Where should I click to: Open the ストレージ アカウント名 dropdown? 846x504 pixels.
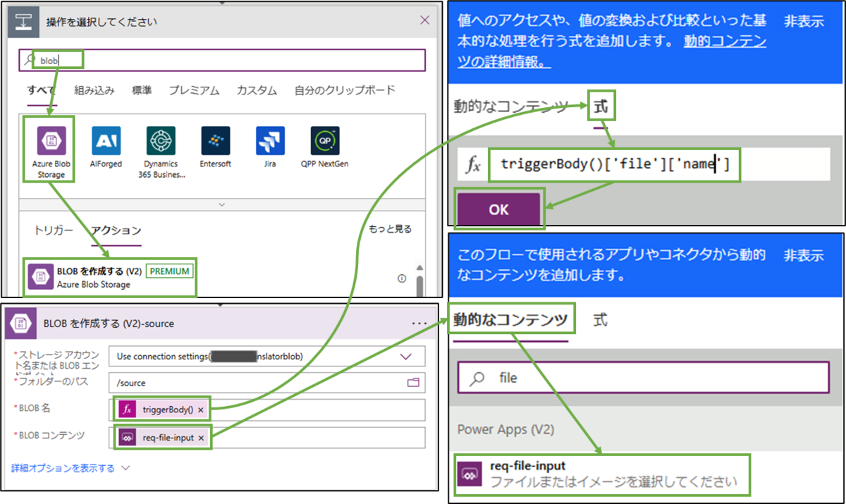click(406, 357)
